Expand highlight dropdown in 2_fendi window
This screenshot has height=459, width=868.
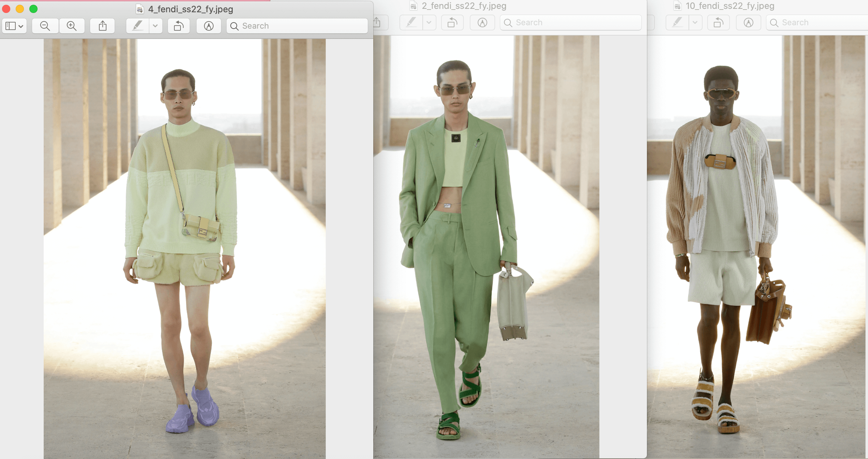pyautogui.click(x=429, y=23)
